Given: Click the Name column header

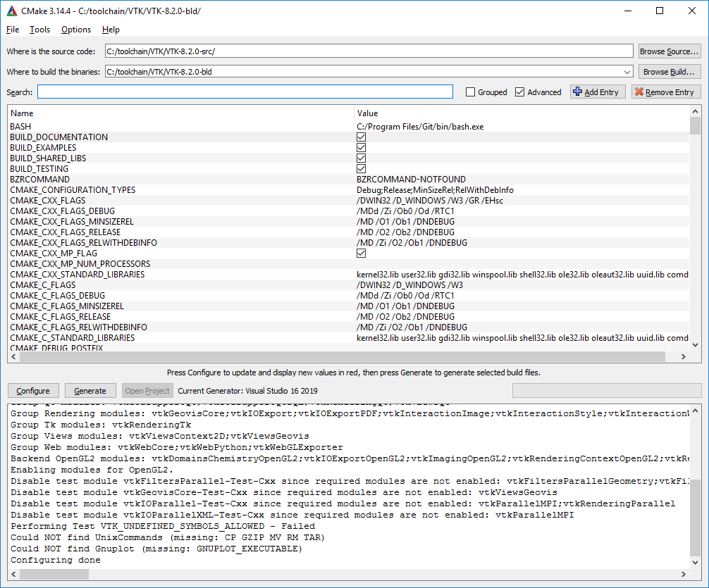Looking at the screenshot, I should [x=180, y=113].
